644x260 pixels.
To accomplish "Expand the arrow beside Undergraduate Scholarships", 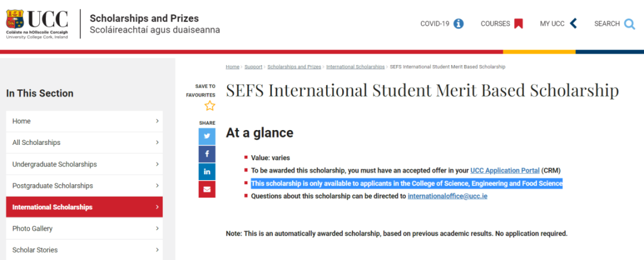I will coord(157,164).
